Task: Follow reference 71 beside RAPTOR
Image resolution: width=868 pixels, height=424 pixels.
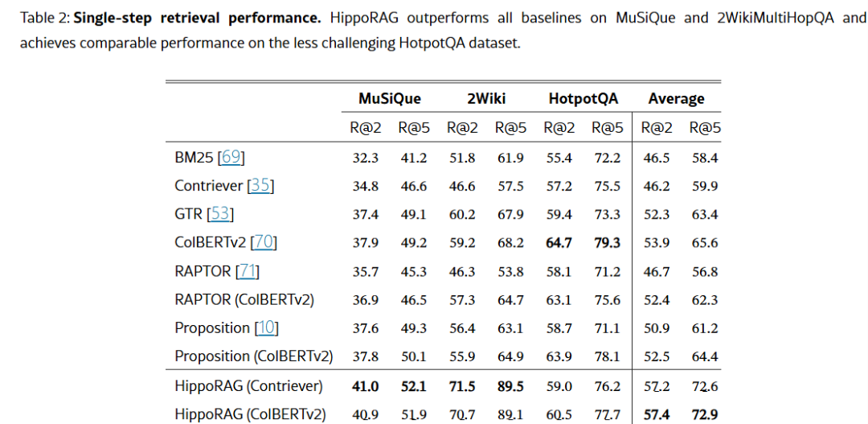Action: point(246,271)
